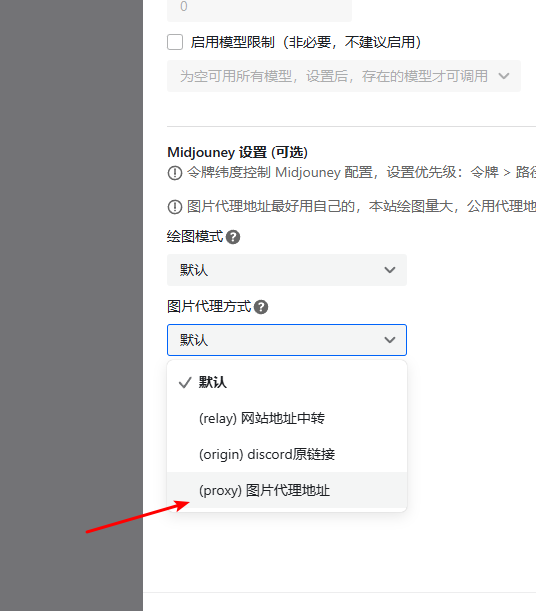536x611 pixels.
Task: Choose (proxy) 图片代理地址 option
Action: coord(287,490)
